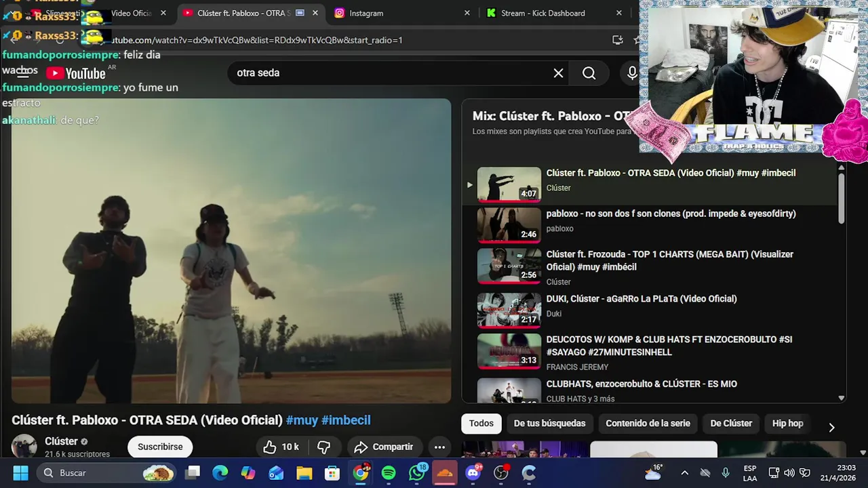This screenshot has height=488, width=868.
Task: Select the Clúster ft. Pabloxo browser tab
Action: [x=244, y=13]
